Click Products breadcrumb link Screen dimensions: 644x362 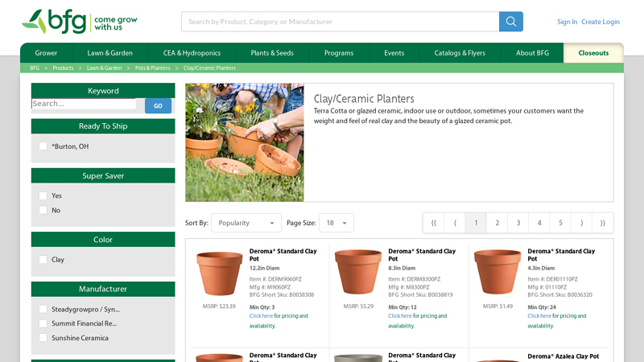[x=63, y=68]
